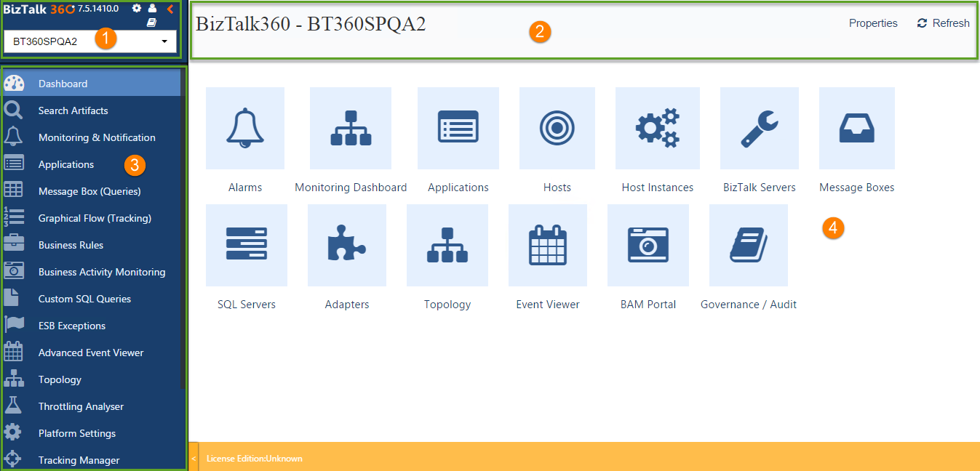Open the BAM Portal camera tile

648,245
